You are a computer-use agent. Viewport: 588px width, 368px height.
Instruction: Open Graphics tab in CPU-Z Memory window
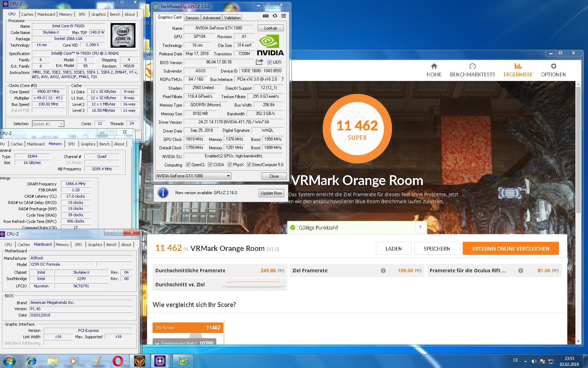coord(88,144)
